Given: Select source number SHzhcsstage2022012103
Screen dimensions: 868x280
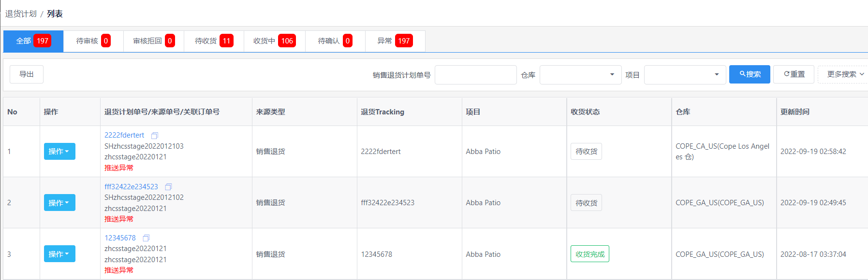Looking at the screenshot, I should [144, 146].
